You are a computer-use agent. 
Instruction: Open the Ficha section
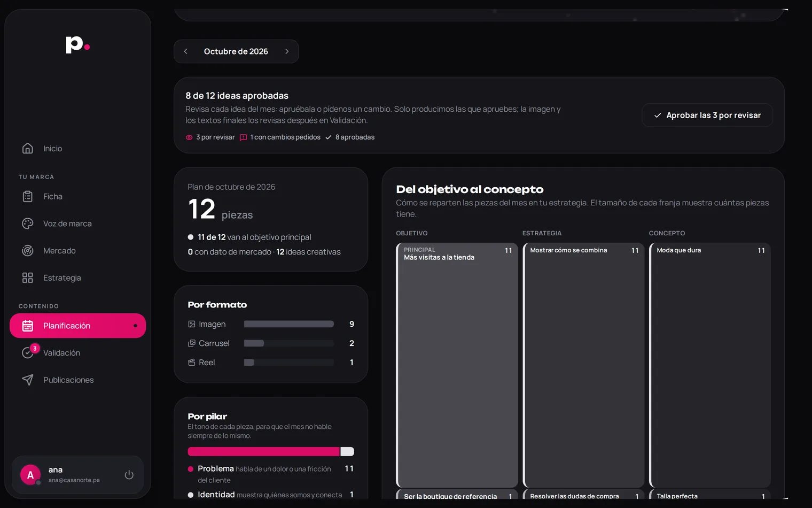(77, 196)
